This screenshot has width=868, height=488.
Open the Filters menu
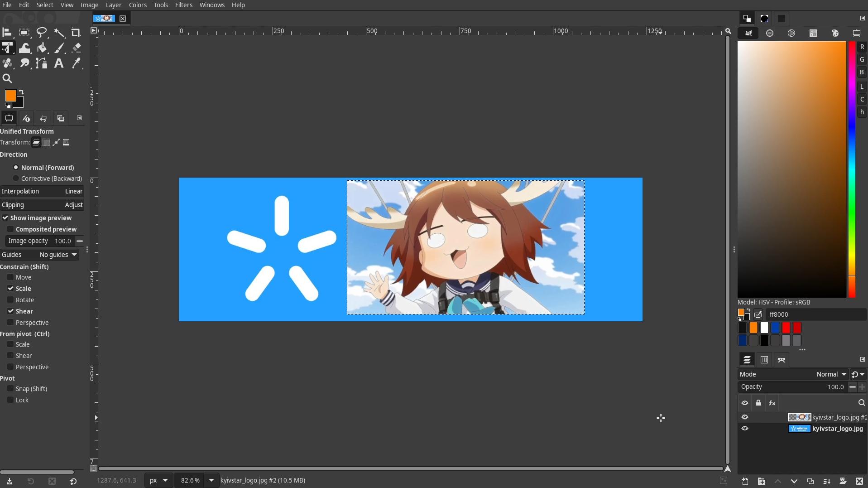183,5
